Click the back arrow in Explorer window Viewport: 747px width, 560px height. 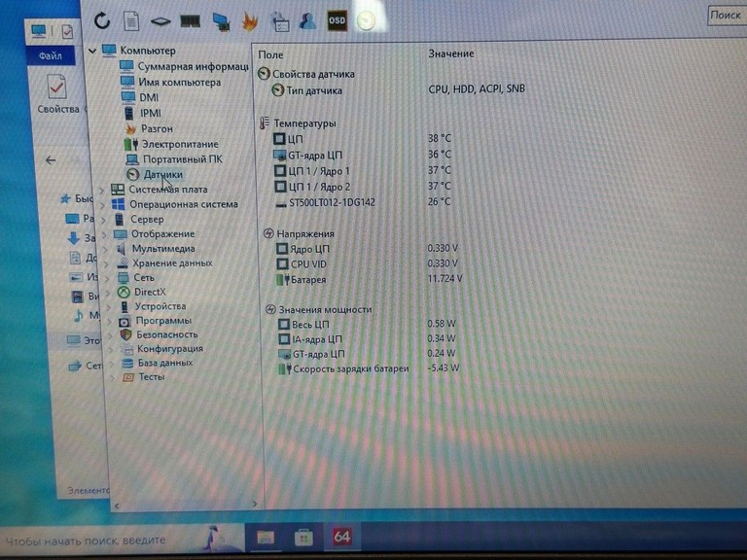point(51,160)
